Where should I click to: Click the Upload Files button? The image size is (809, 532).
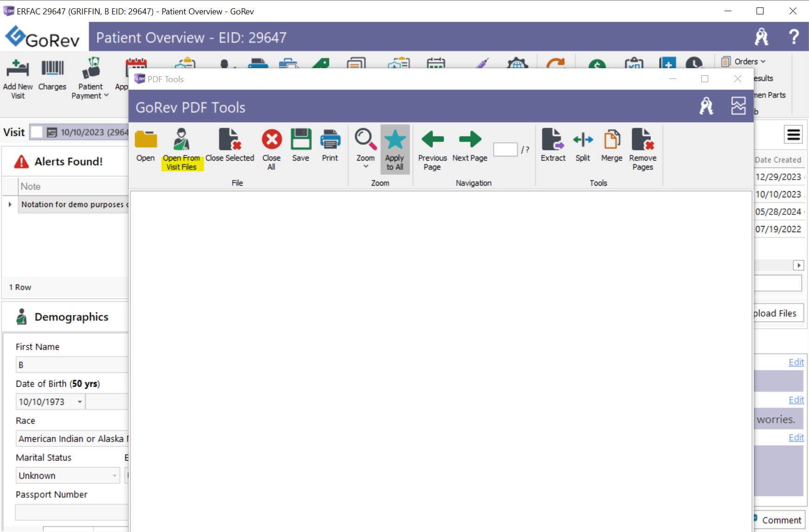778,313
